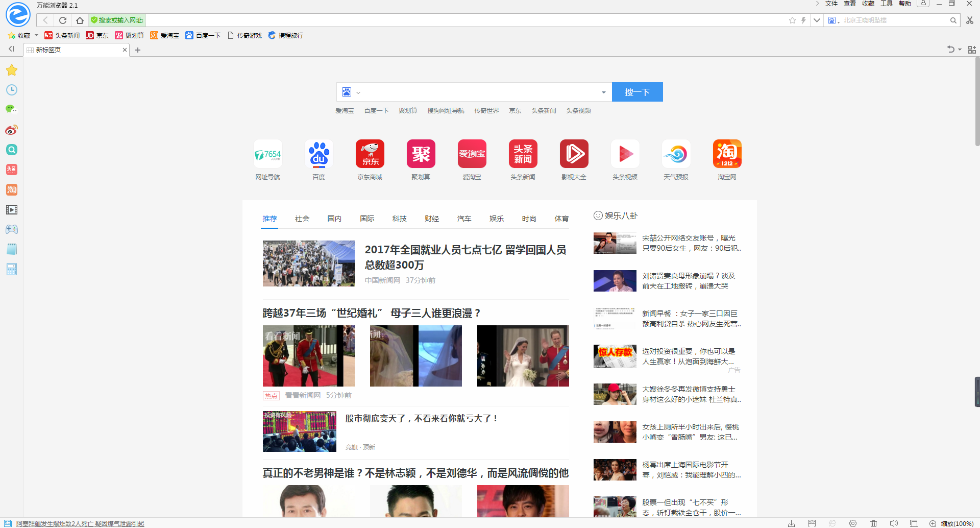Image resolution: width=980 pixels, height=528 pixels.
Task: Click the scissors screenshot icon
Action: (x=970, y=20)
